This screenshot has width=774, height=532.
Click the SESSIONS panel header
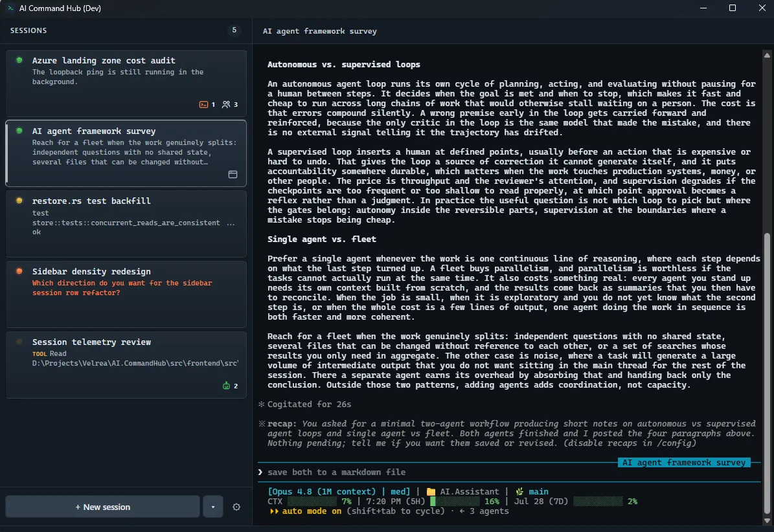coord(28,30)
